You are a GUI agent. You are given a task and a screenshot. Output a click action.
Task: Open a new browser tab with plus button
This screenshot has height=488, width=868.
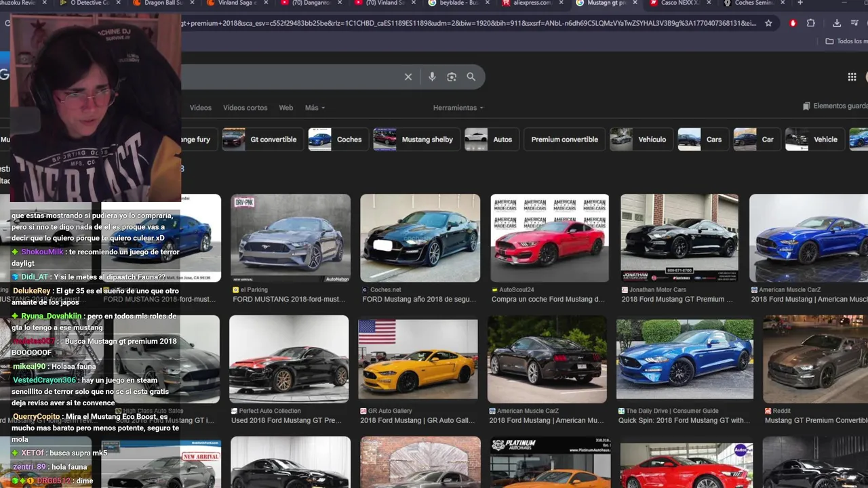[800, 3]
